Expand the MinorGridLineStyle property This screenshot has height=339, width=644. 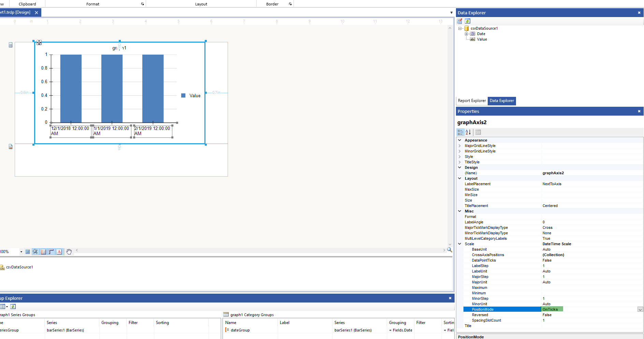click(460, 151)
